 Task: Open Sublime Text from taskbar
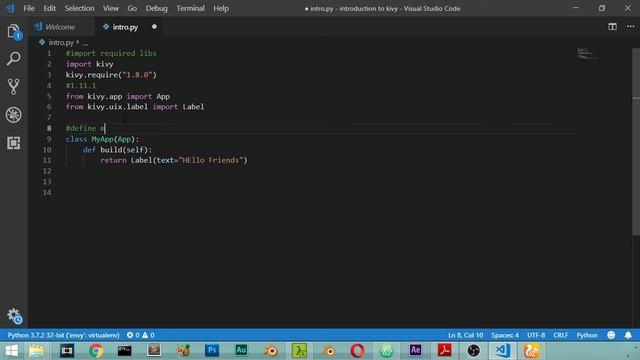[154, 351]
